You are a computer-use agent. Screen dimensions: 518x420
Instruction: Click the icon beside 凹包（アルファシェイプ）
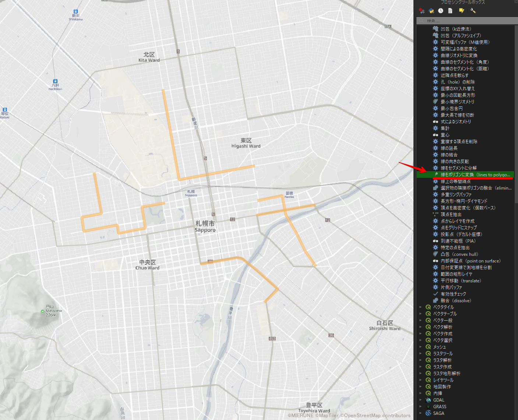[436, 35]
